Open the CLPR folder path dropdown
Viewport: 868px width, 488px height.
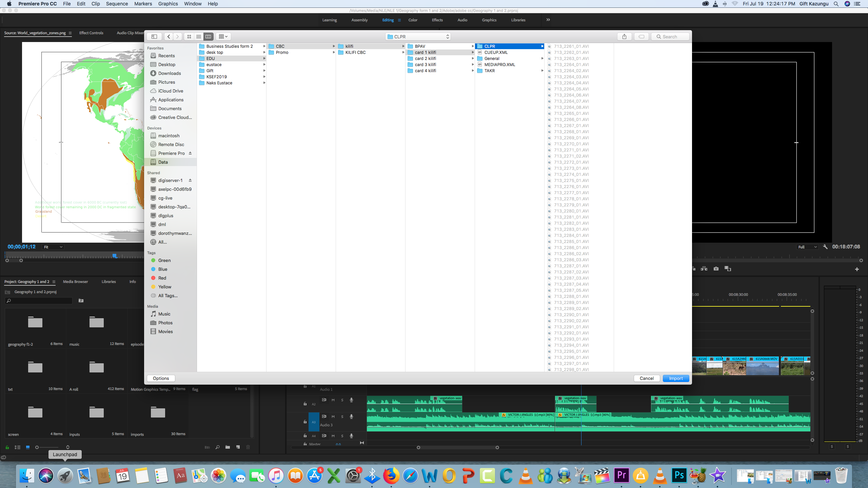[418, 37]
